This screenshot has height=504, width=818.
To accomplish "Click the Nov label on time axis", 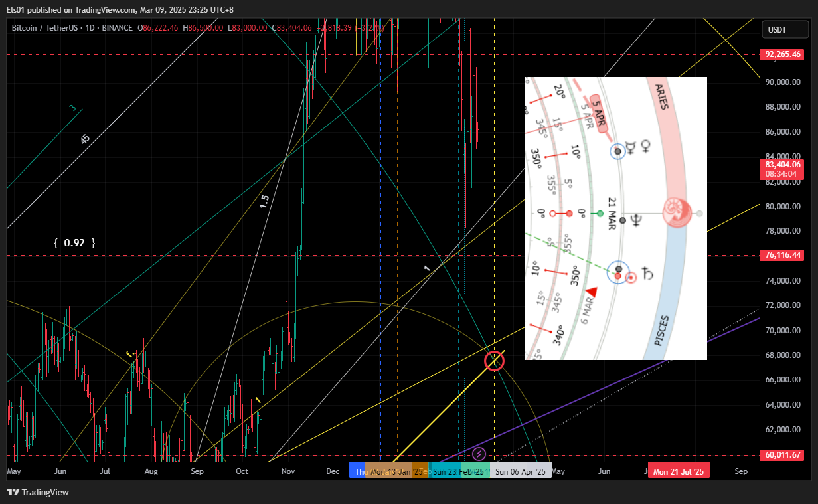I will (288, 471).
